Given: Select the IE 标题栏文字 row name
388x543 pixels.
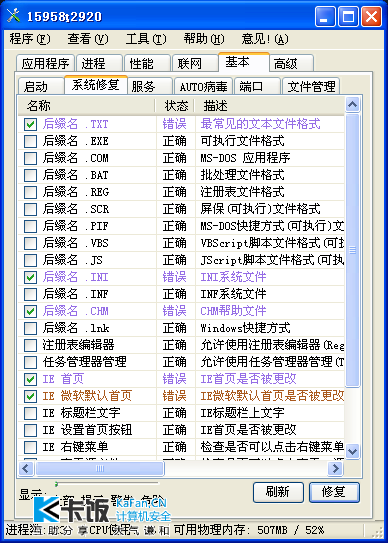Looking at the screenshot, I should click(81, 413).
